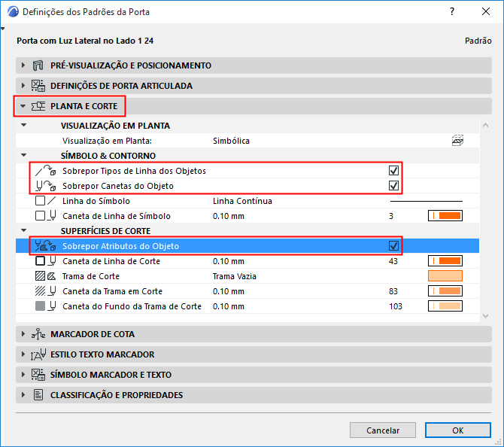This screenshot has width=504, height=447.
Task: Click the MARCADOR DE COTA panel title
Action: [93, 334]
